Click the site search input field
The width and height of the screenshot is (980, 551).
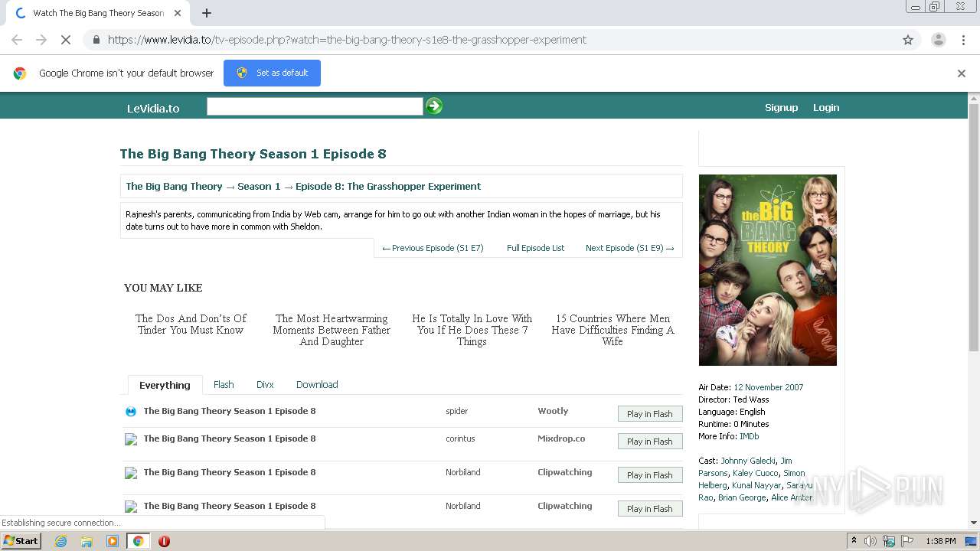[315, 106]
